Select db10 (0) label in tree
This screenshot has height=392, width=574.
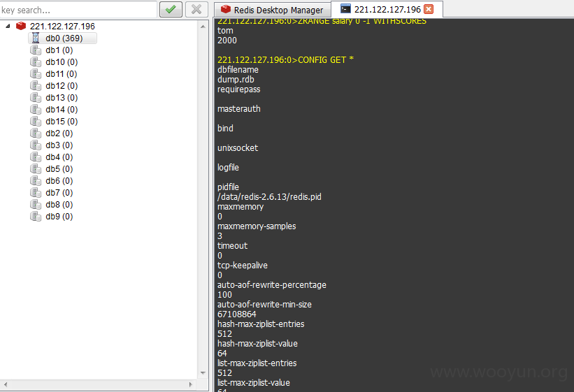(62, 62)
